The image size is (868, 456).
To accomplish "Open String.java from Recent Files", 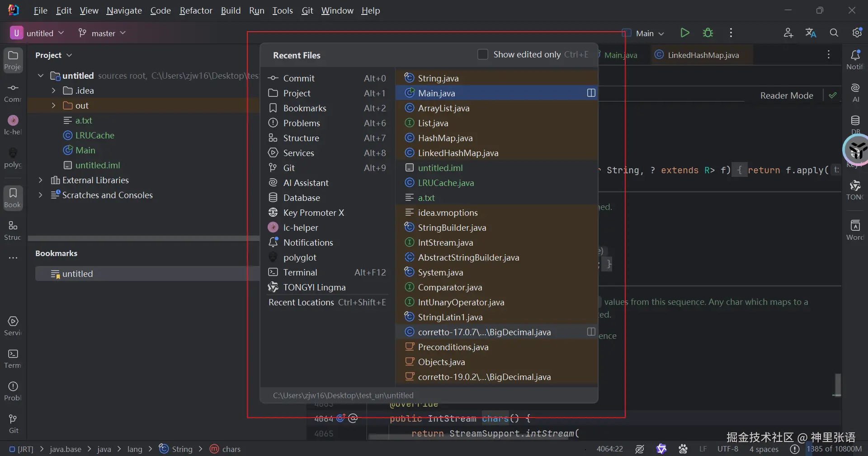I will click(497, 78).
